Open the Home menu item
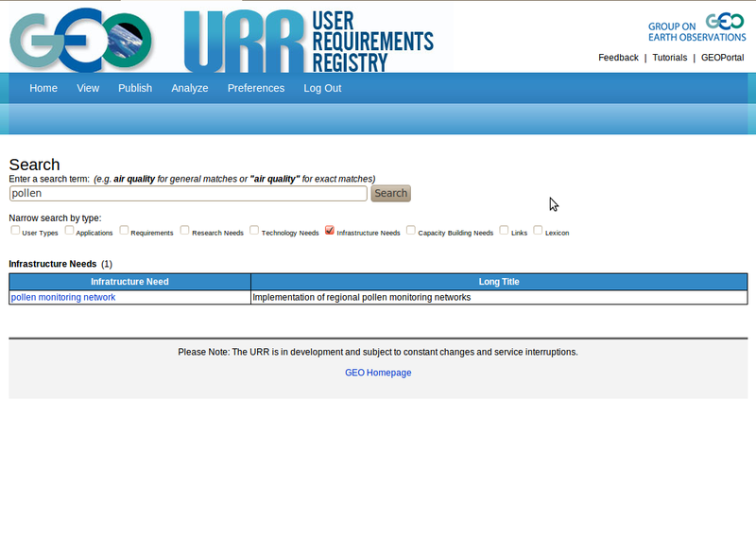756x557 pixels. tap(43, 88)
